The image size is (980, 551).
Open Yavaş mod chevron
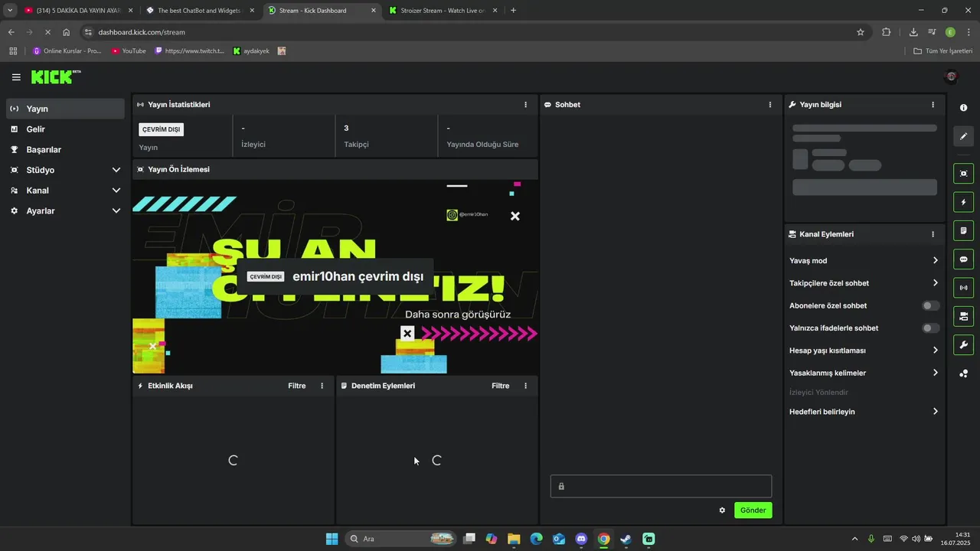[x=936, y=261]
